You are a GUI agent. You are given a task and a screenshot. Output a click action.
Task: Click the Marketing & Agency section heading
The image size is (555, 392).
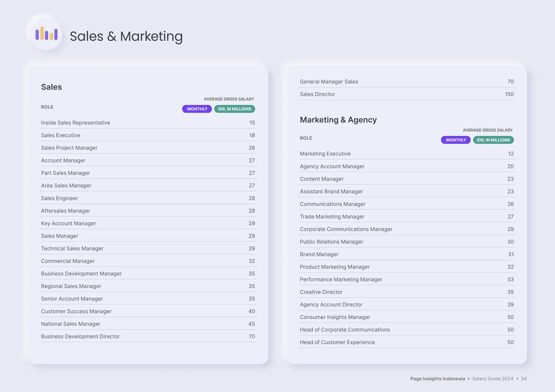(x=338, y=120)
